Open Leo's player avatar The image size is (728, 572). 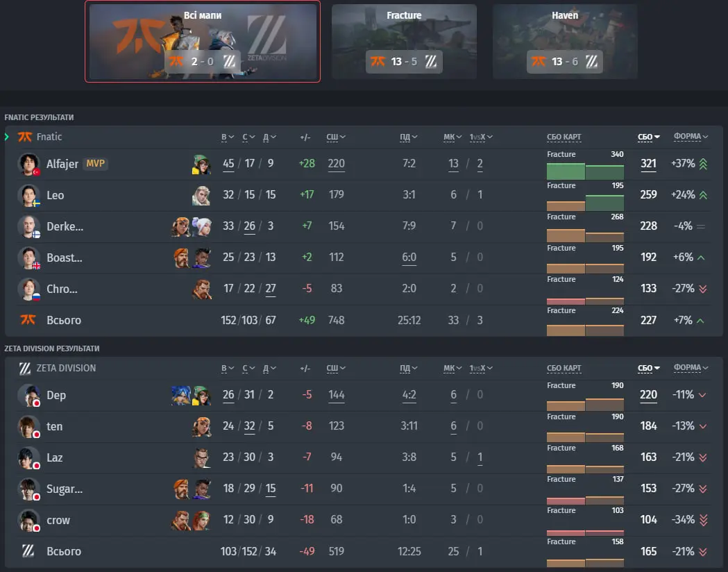[x=28, y=196]
